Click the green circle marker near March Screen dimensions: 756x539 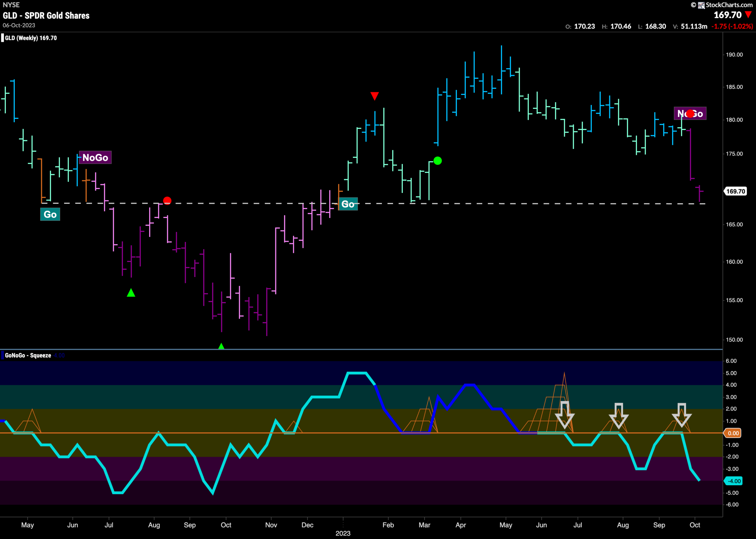pyautogui.click(x=437, y=160)
